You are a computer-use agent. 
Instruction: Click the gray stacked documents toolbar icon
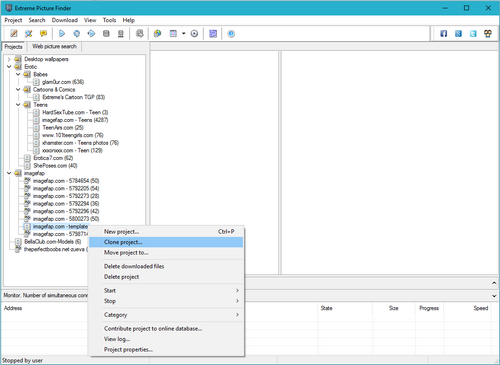point(140,33)
